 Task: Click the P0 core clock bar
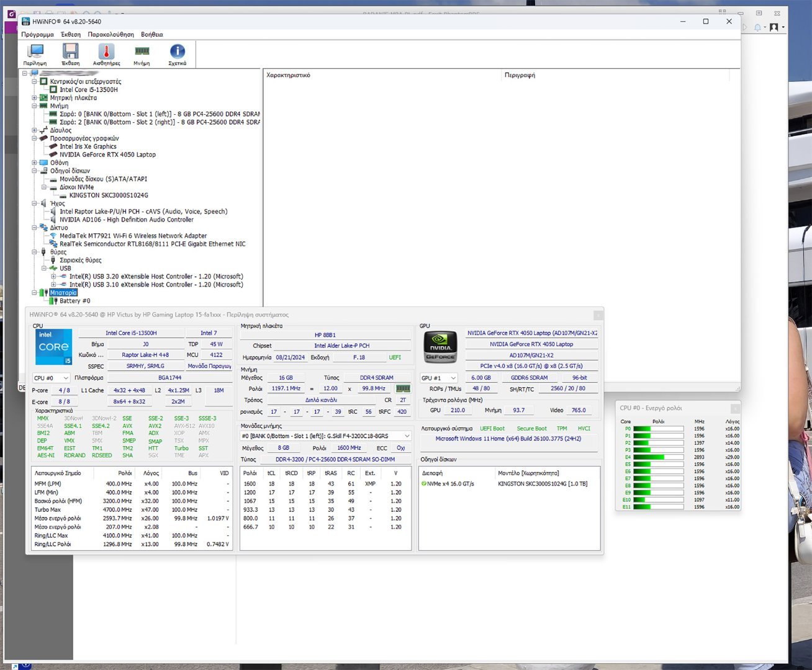(x=658, y=429)
